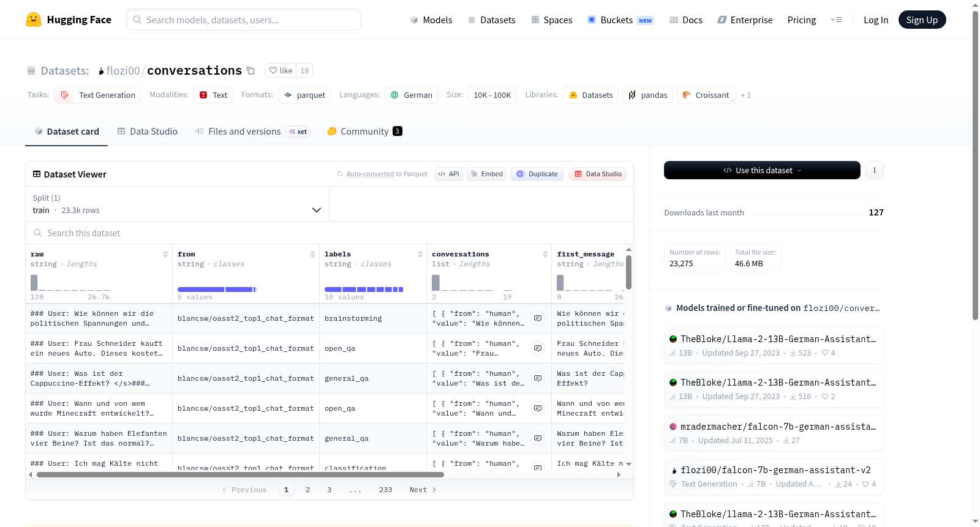980x527 pixels.
Task: Click the Text Generation task tag
Action: [97, 95]
